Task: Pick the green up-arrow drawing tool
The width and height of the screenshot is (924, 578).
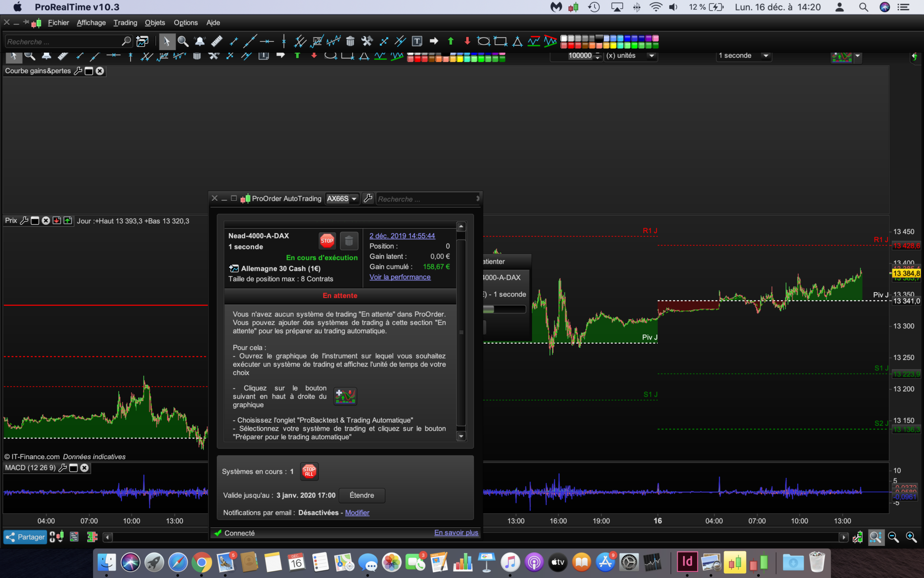Action: 450,42
